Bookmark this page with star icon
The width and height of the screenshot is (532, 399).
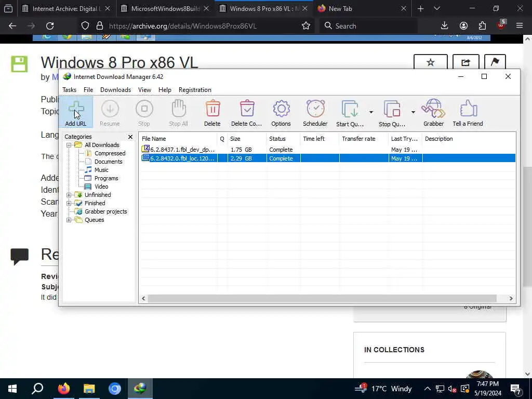(x=306, y=26)
